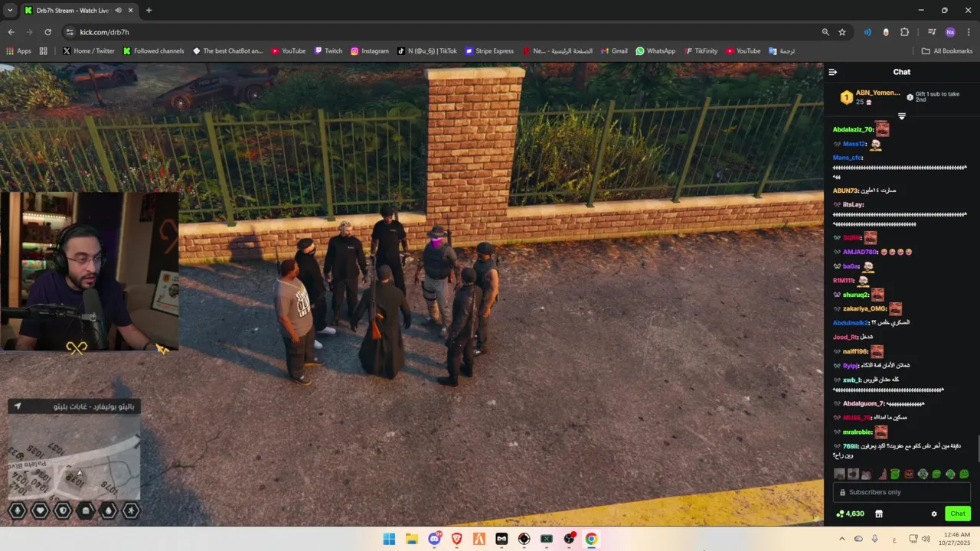Image resolution: width=980 pixels, height=551 pixels.
Task: Open a new browser tab
Action: (149, 11)
